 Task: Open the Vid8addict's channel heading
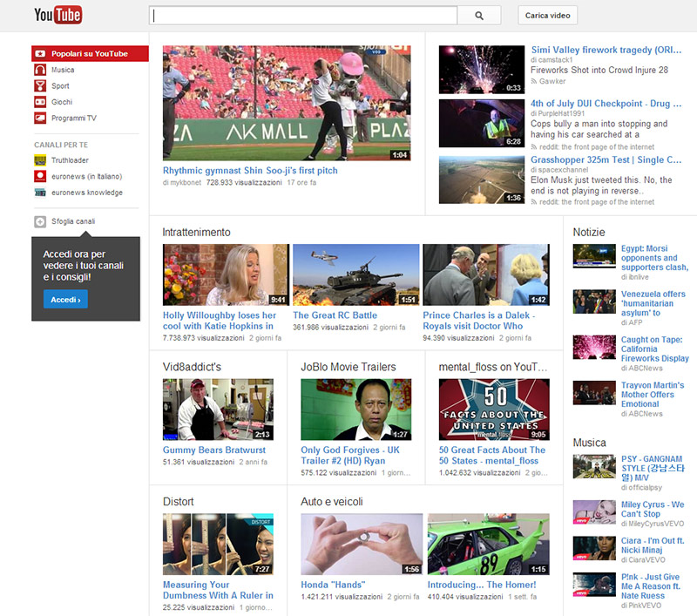(x=192, y=367)
